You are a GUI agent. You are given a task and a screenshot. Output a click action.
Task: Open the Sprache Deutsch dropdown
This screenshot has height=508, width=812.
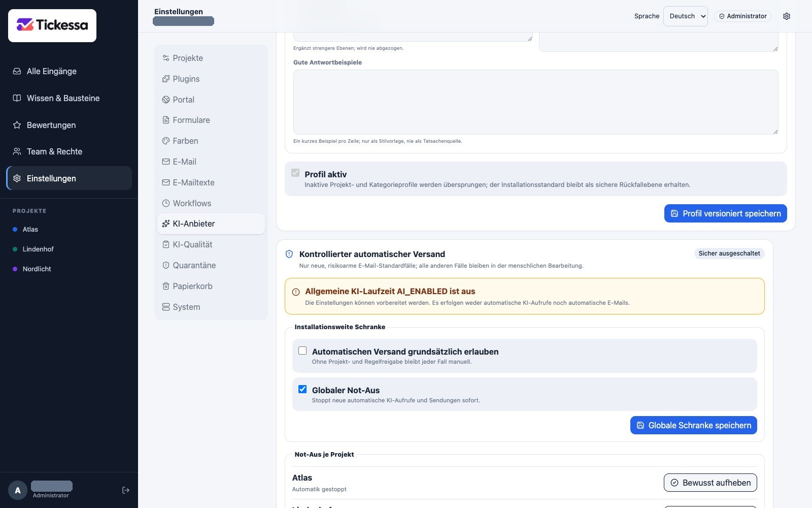686,16
